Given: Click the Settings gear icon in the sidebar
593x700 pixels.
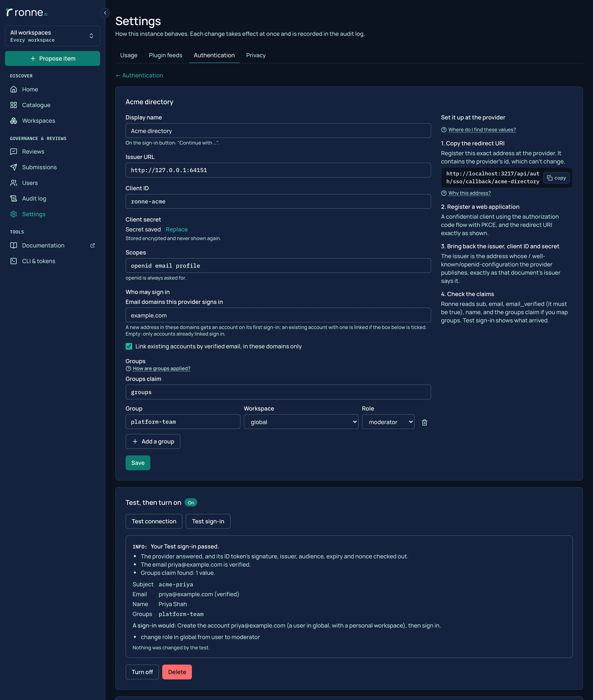Looking at the screenshot, I should coord(13,214).
